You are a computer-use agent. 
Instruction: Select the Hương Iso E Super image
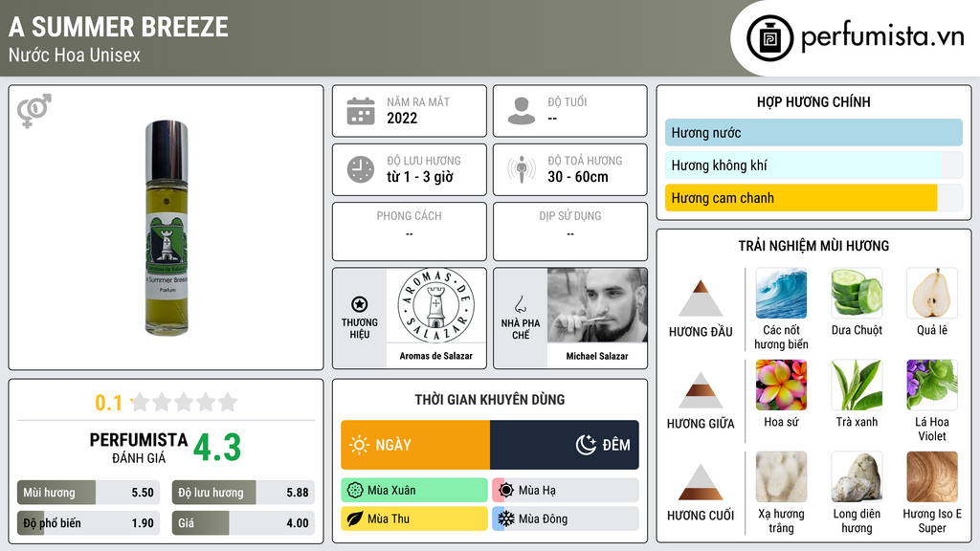[x=932, y=476]
